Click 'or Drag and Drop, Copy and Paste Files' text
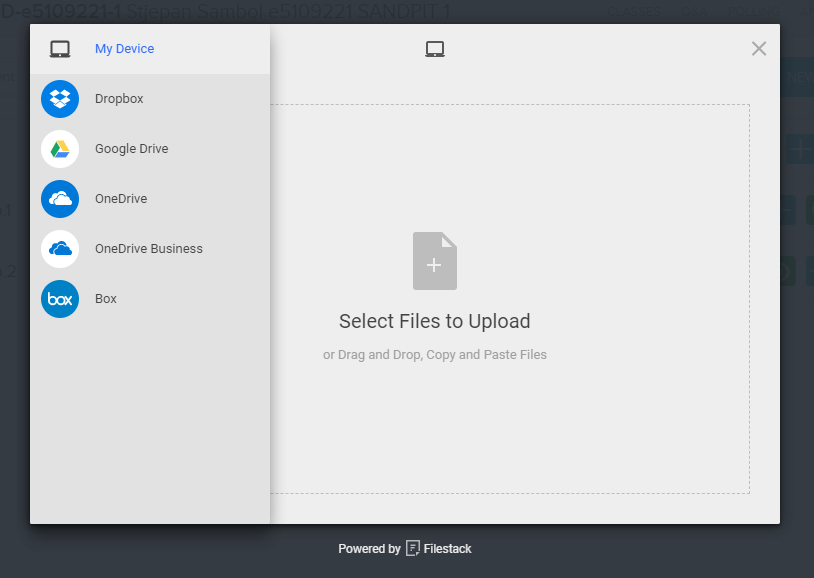This screenshot has height=578, width=814. click(x=435, y=355)
